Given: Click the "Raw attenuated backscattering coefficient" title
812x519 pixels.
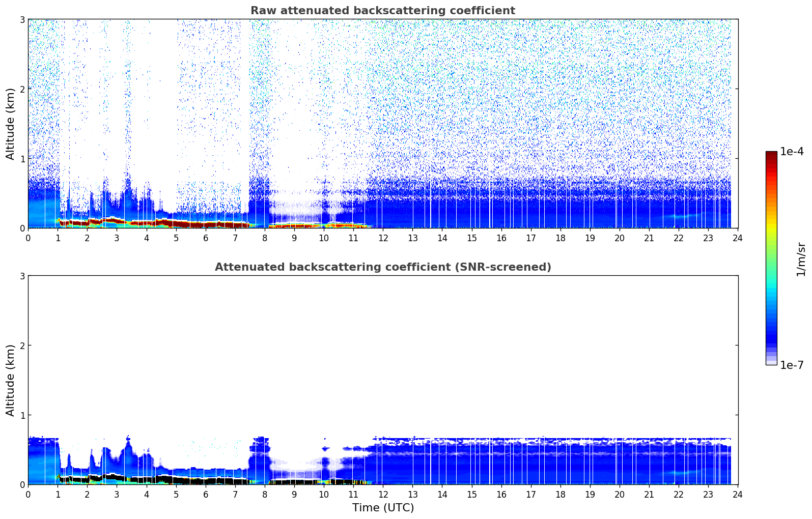Looking at the screenshot, I should pos(382,11).
